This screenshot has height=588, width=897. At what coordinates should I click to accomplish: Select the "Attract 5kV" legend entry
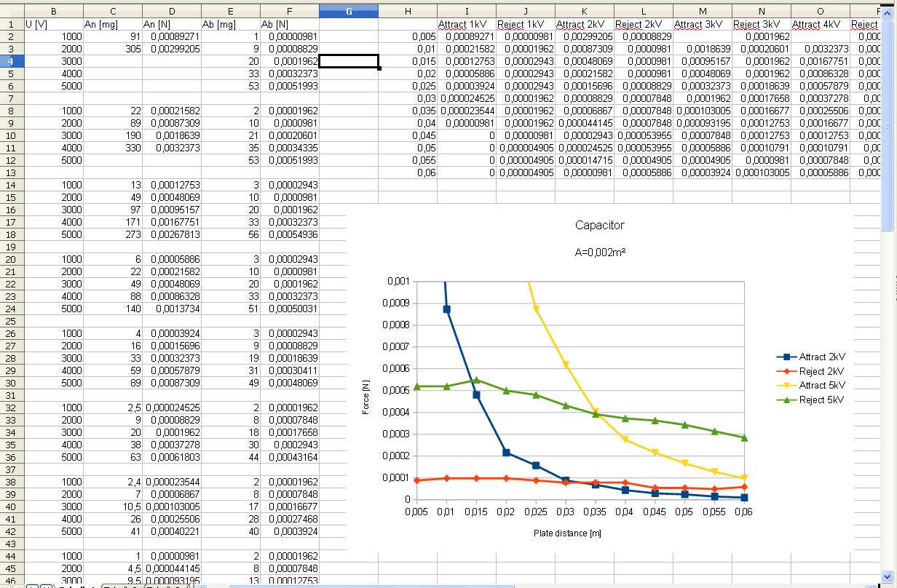821,385
